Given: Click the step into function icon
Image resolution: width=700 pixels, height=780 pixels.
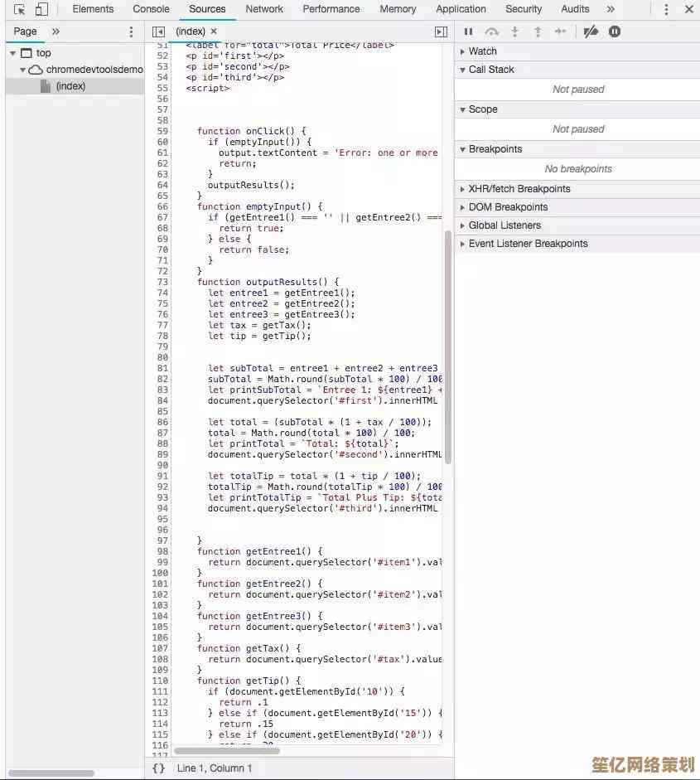Looking at the screenshot, I should [514, 31].
